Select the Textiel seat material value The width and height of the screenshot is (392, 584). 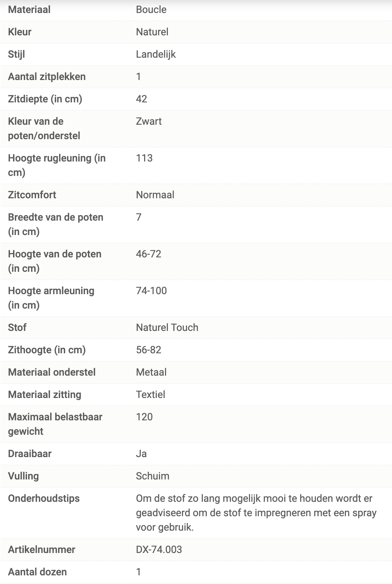tap(151, 394)
